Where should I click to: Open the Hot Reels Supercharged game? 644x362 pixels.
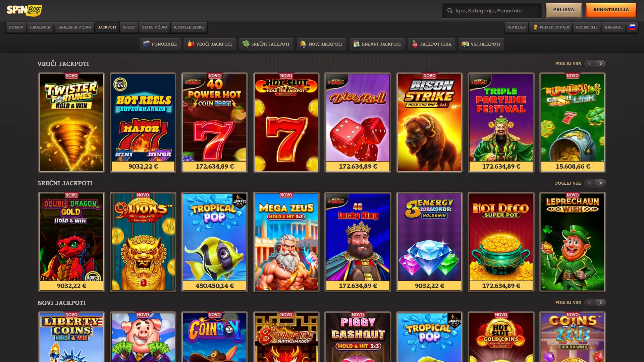pos(143,123)
